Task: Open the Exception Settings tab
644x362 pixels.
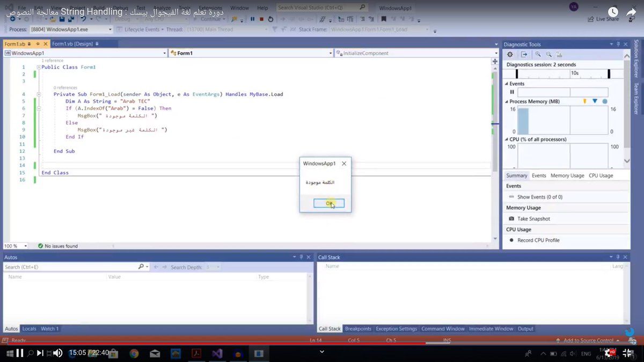Action: [x=397, y=329]
